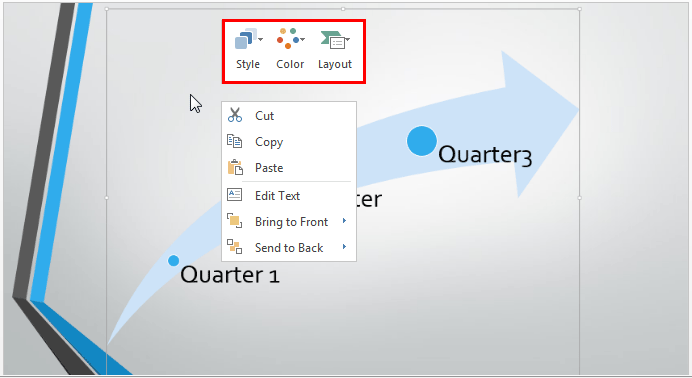Click the Copy pages icon

(234, 141)
